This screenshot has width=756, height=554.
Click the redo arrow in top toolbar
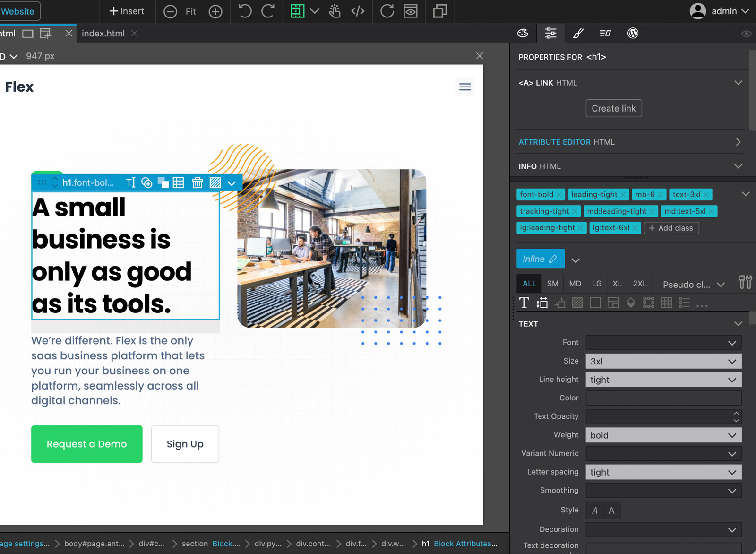[268, 11]
